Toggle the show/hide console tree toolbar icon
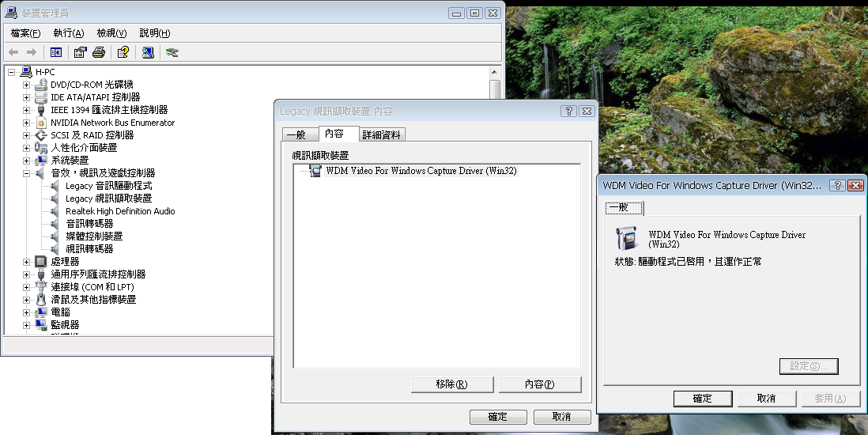This screenshot has height=435, width=868. [56, 52]
